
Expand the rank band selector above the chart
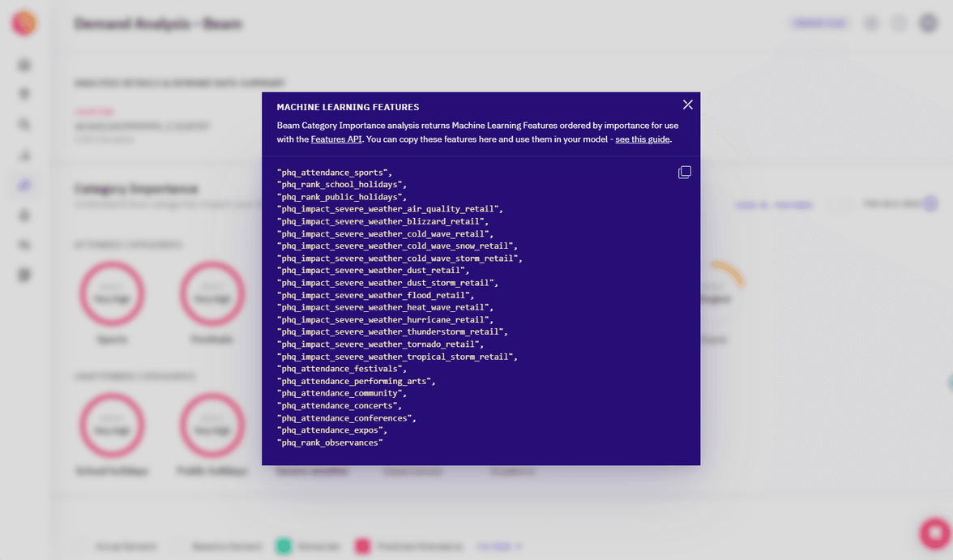(891, 204)
